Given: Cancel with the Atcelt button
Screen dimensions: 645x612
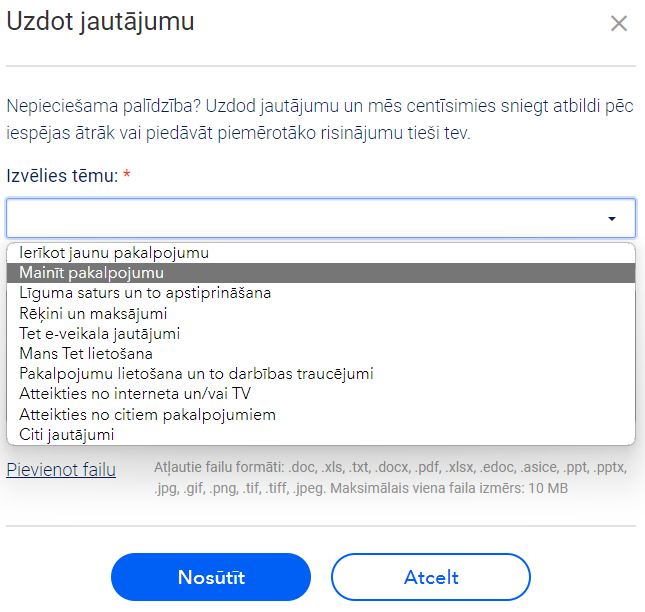Looking at the screenshot, I should [x=431, y=577].
